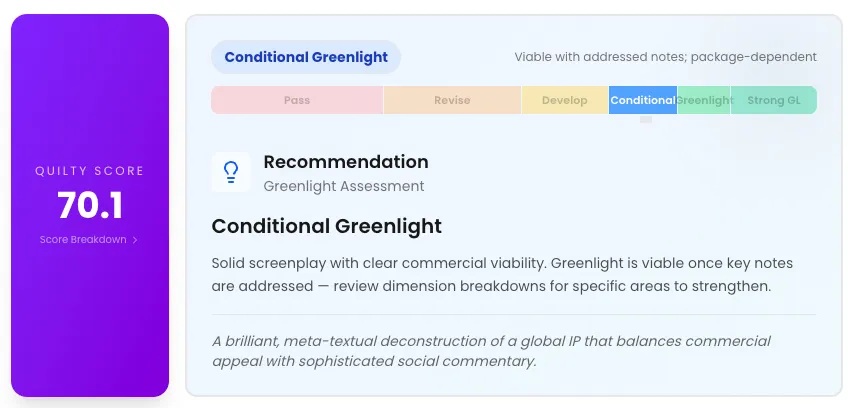Select the Develop segment on rating scale
Image resolution: width=850 pixels, height=408 pixels.
565,100
